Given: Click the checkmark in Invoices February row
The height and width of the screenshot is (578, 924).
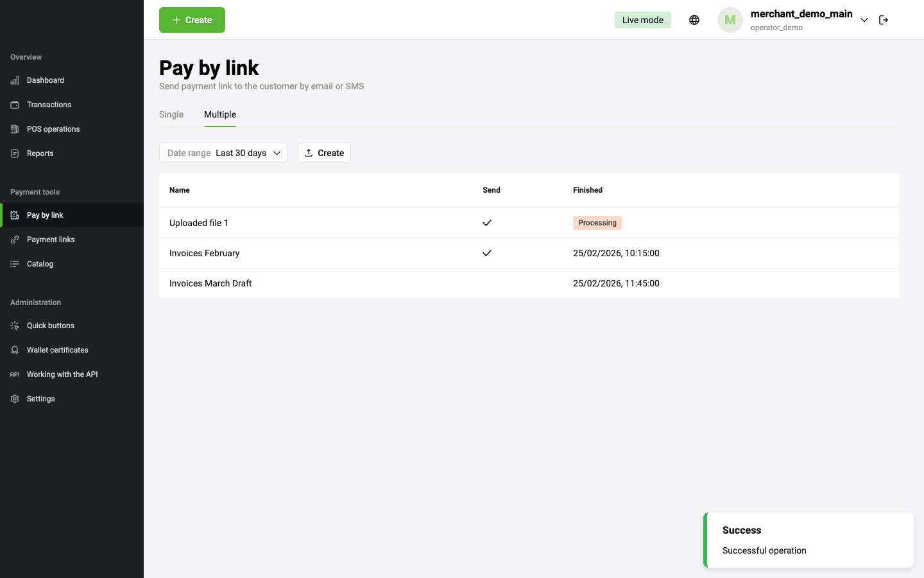Looking at the screenshot, I should click(487, 253).
